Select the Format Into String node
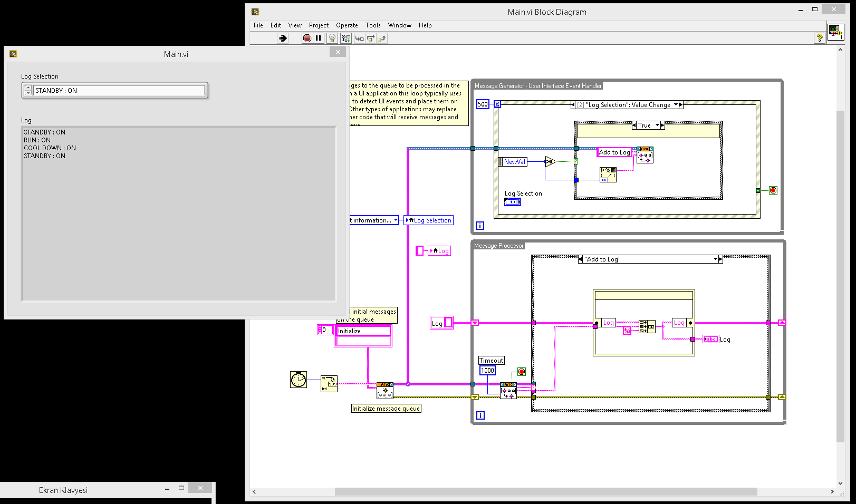856x504 pixels. [x=608, y=175]
